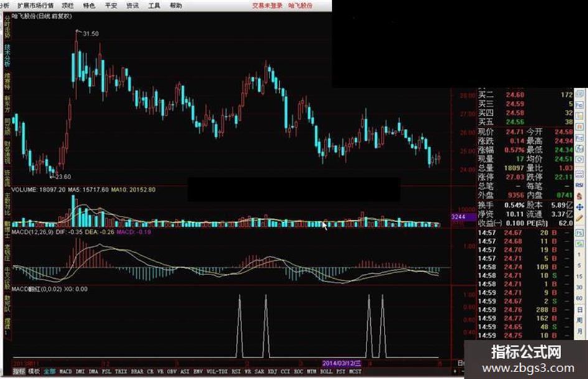Open the 特色 menu
This screenshot has width=588, height=379.
pyautogui.click(x=89, y=6)
